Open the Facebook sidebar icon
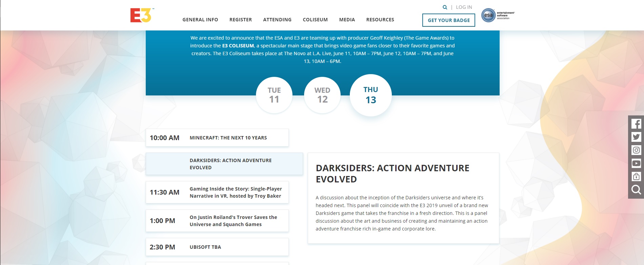Screen dimensions: 644x265 (x=636, y=124)
